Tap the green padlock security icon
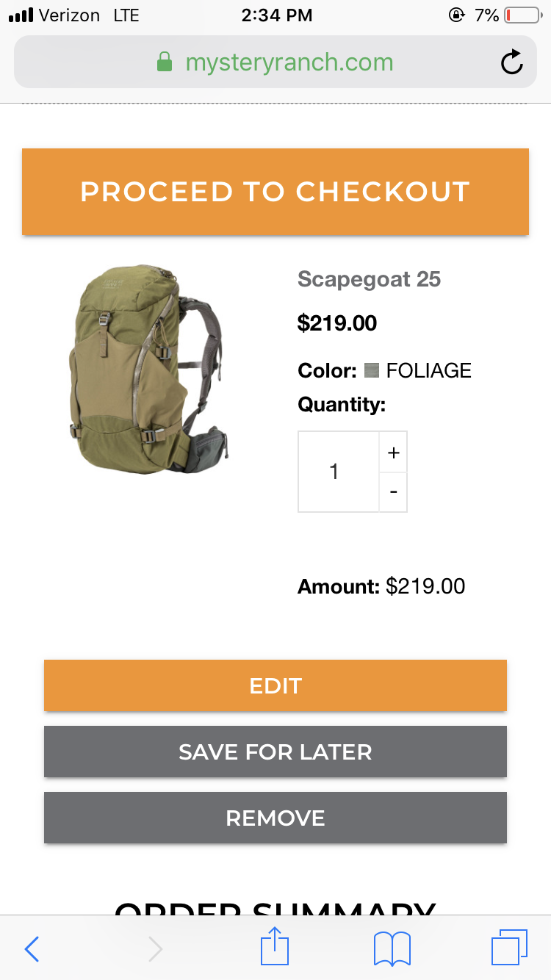This screenshot has height=980, width=551. [165, 62]
